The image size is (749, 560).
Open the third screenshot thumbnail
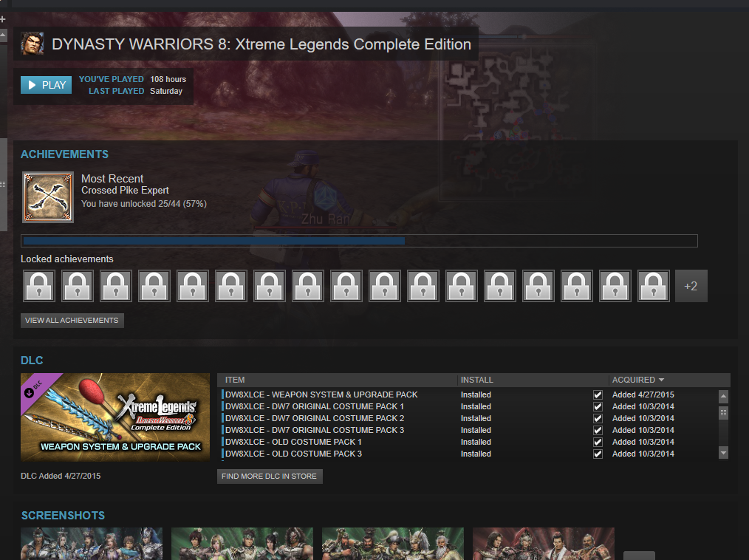(x=393, y=544)
